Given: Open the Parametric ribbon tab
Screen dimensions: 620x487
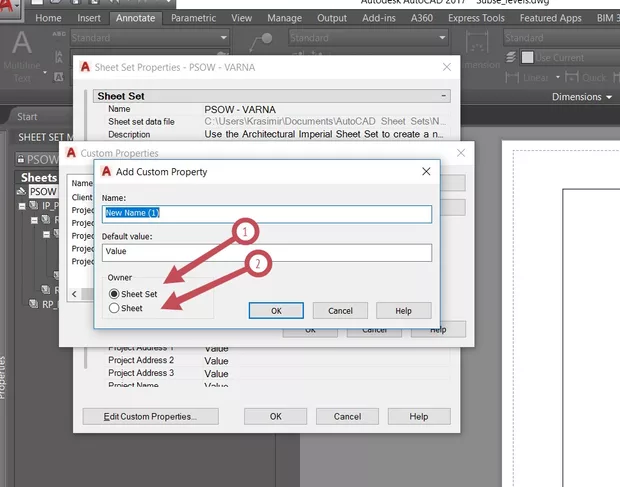Looking at the screenshot, I should click(x=193, y=18).
